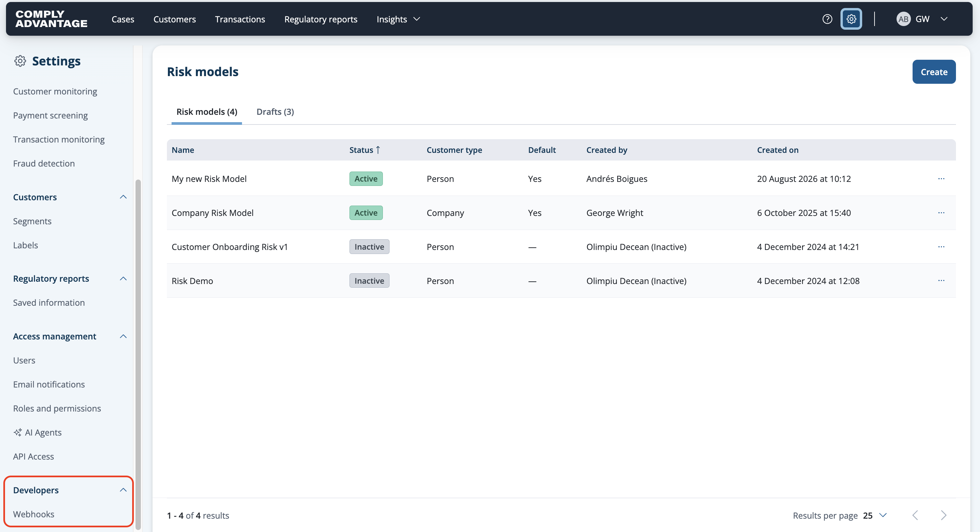Viewport: 980px width, 532px height.
Task: Click the sidebar vertical scrollbar
Action: point(138,354)
